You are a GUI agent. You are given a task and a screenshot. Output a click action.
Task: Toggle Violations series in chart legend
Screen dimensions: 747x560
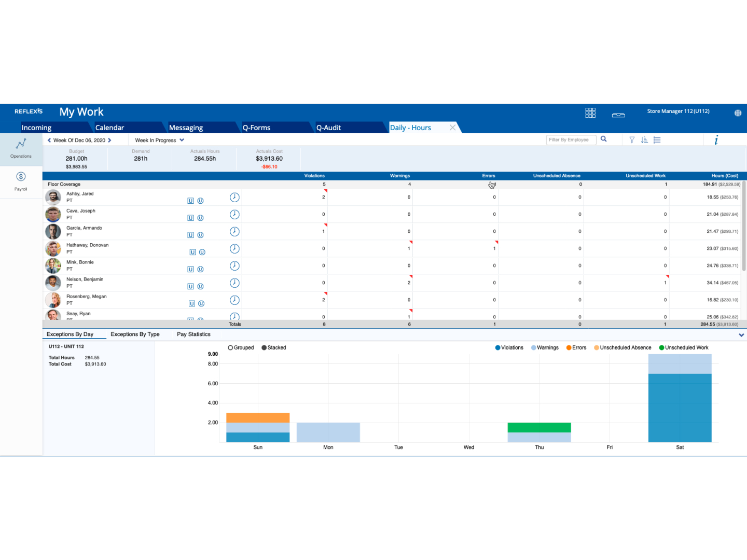(509, 347)
